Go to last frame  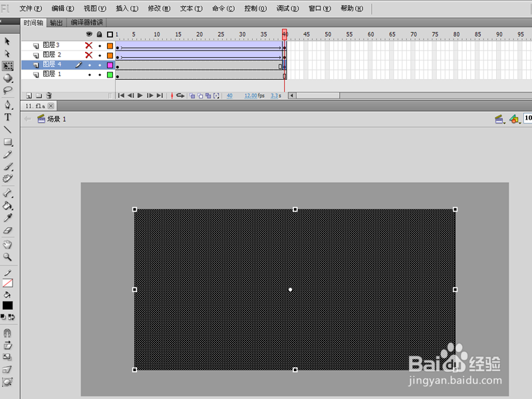click(x=160, y=96)
